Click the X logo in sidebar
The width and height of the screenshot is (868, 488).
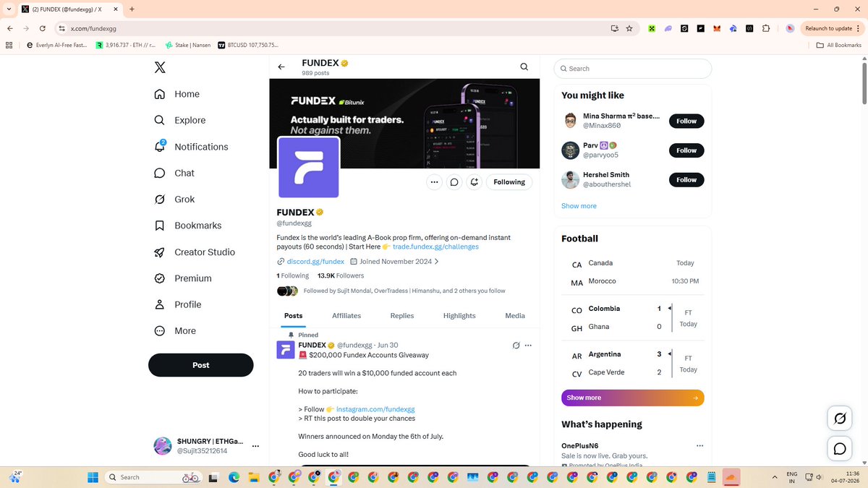(160, 67)
